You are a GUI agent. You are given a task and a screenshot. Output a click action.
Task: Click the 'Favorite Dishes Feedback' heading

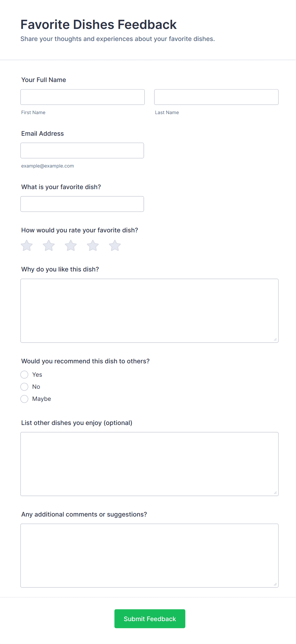click(98, 24)
